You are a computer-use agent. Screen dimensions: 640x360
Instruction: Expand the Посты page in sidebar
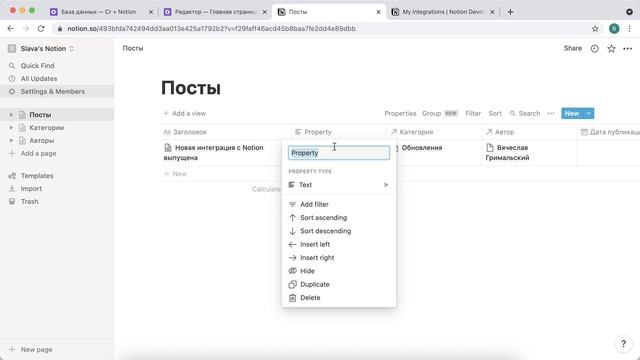pos(11,115)
